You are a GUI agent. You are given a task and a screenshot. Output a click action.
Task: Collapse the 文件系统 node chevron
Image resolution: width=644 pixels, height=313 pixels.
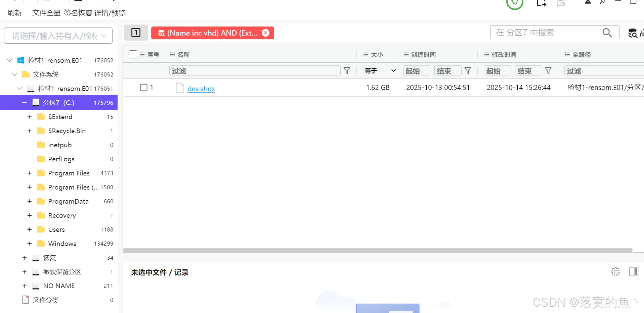(x=14, y=74)
